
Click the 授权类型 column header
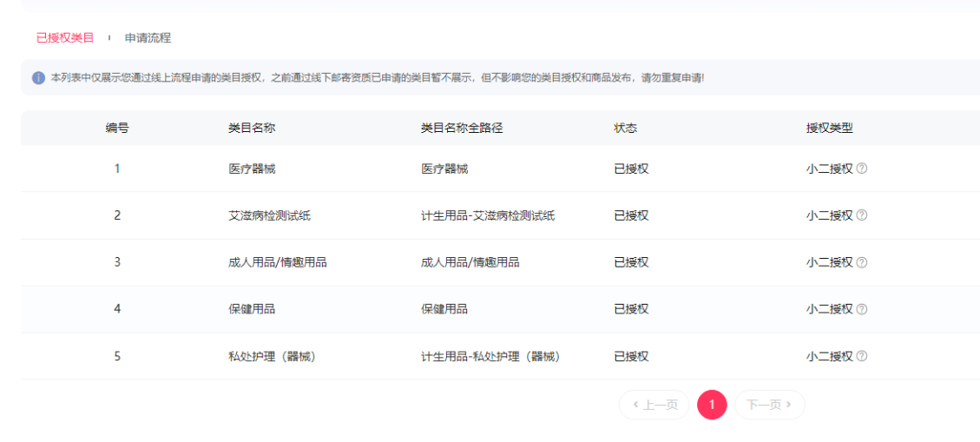829,128
